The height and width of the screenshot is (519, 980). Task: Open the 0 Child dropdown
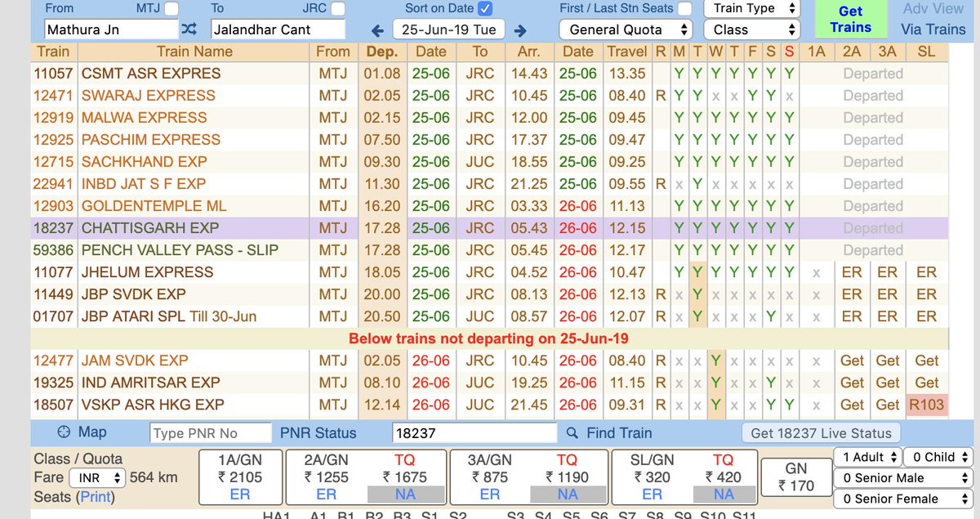[x=939, y=457]
